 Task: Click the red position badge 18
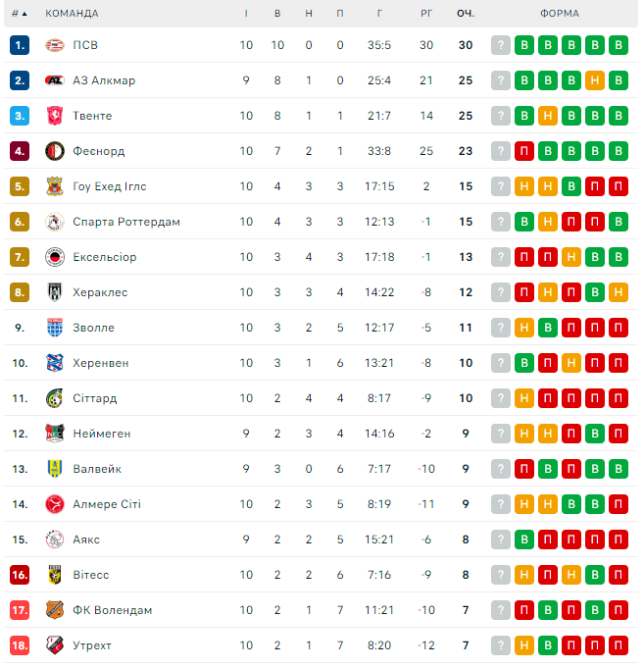(21, 645)
